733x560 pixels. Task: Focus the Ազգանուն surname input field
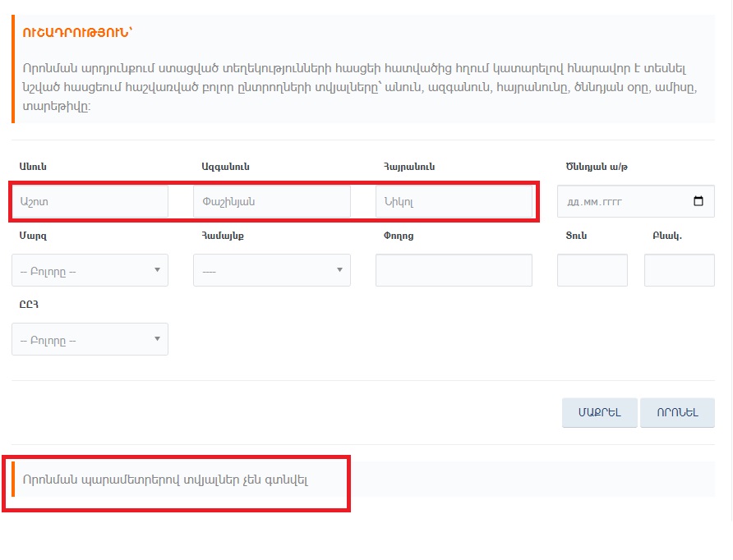pos(272,201)
